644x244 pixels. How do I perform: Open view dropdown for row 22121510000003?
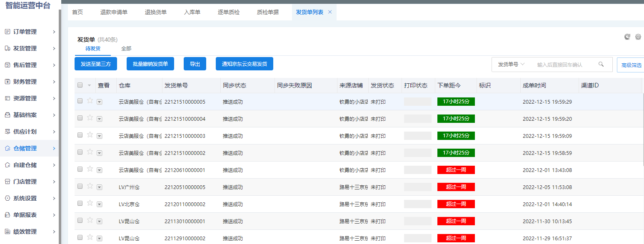click(x=99, y=136)
